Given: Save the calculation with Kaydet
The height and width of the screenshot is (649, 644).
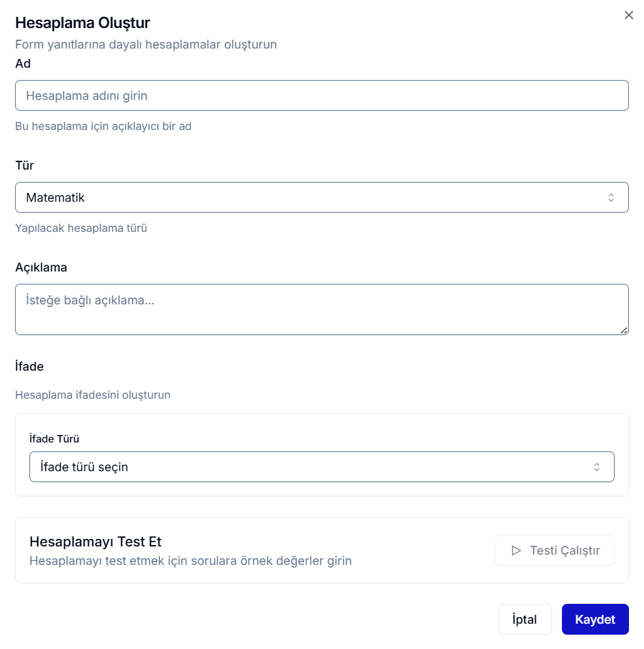Looking at the screenshot, I should pos(595,620).
